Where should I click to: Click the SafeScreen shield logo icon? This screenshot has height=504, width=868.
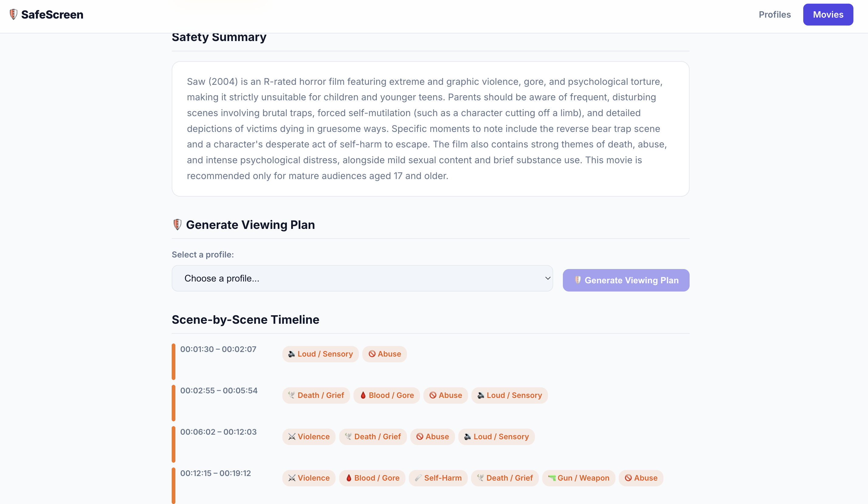pyautogui.click(x=13, y=15)
